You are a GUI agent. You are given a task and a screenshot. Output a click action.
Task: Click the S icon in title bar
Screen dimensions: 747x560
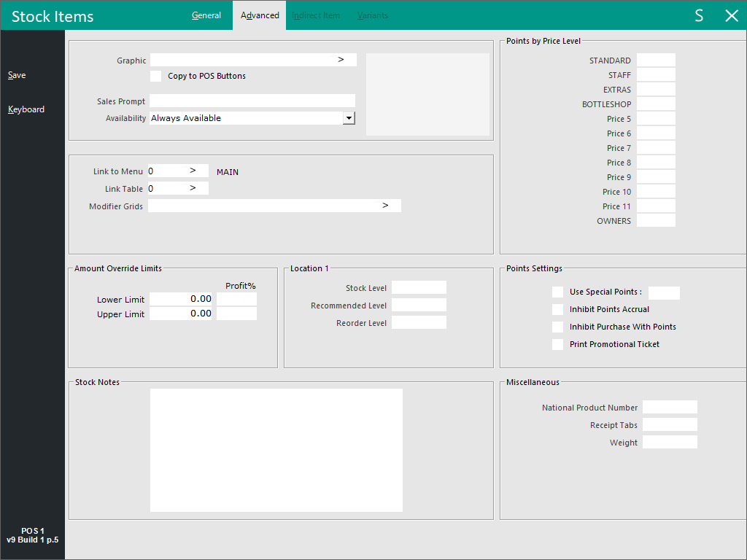tap(699, 16)
